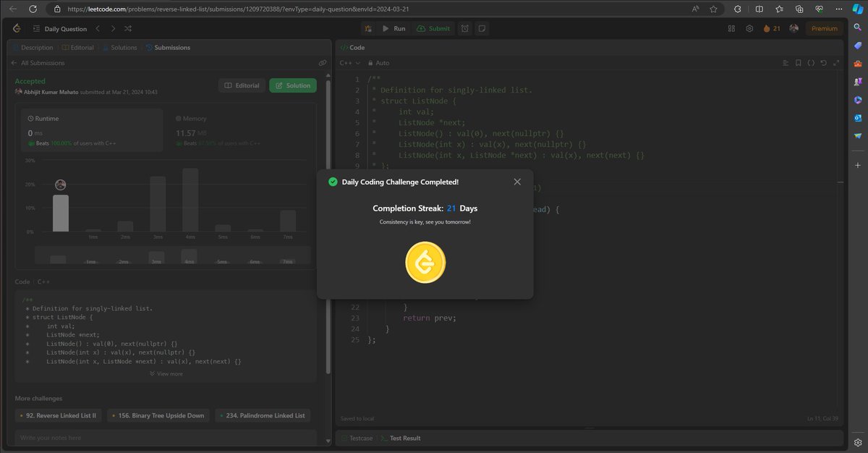
Task: Click the debugger icon left of Run
Action: click(368, 29)
